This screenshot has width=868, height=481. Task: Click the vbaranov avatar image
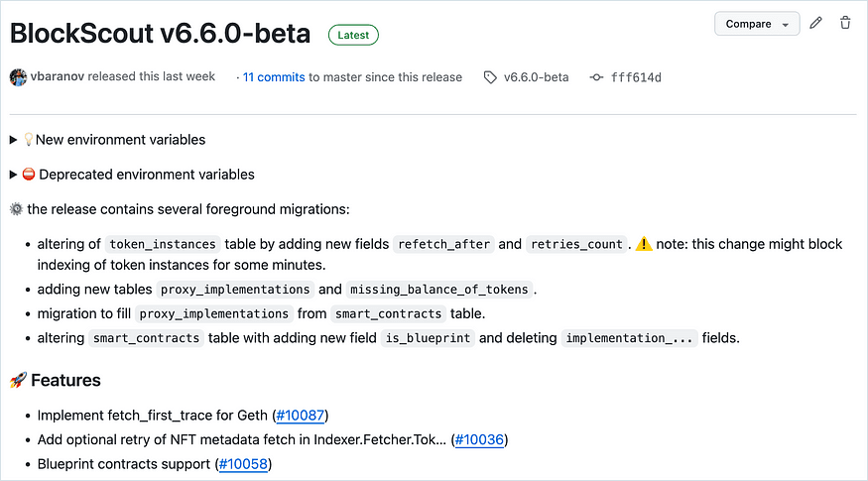pos(18,77)
